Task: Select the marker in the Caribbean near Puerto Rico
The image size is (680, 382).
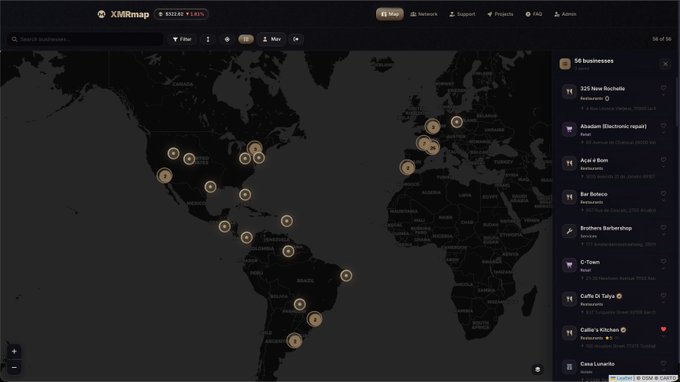Action: pos(287,221)
